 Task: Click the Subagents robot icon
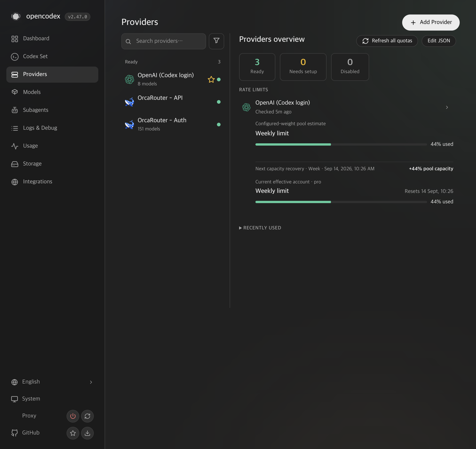tap(14, 110)
